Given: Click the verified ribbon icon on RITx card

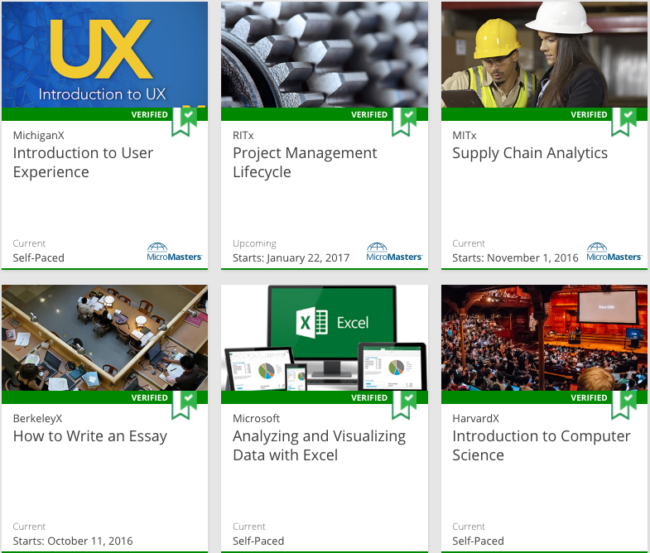Looking at the screenshot, I should (404, 122).
